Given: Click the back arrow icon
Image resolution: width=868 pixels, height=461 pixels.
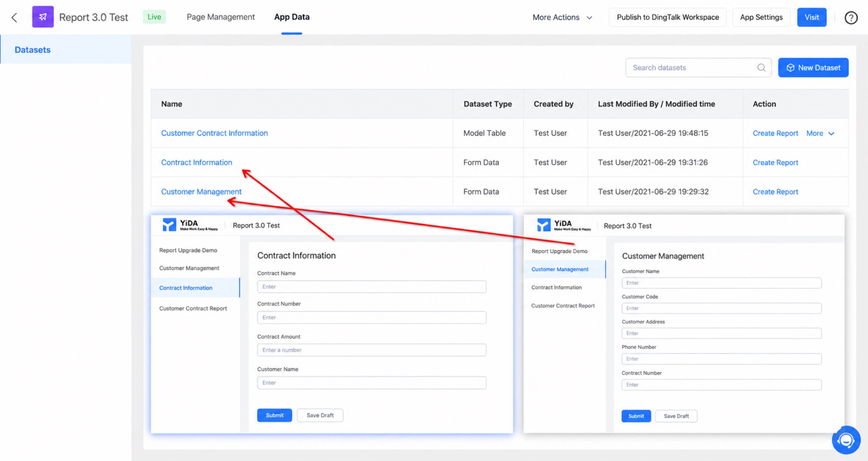Looking at the screenshot, I should (14, 17).
